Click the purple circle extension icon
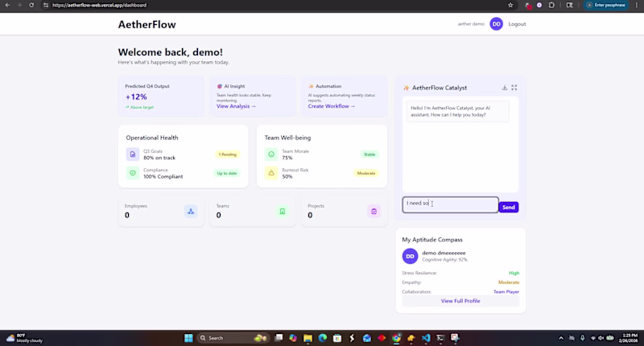The width and height of the screenshot is (644, 346). click(x=539, y=5)
